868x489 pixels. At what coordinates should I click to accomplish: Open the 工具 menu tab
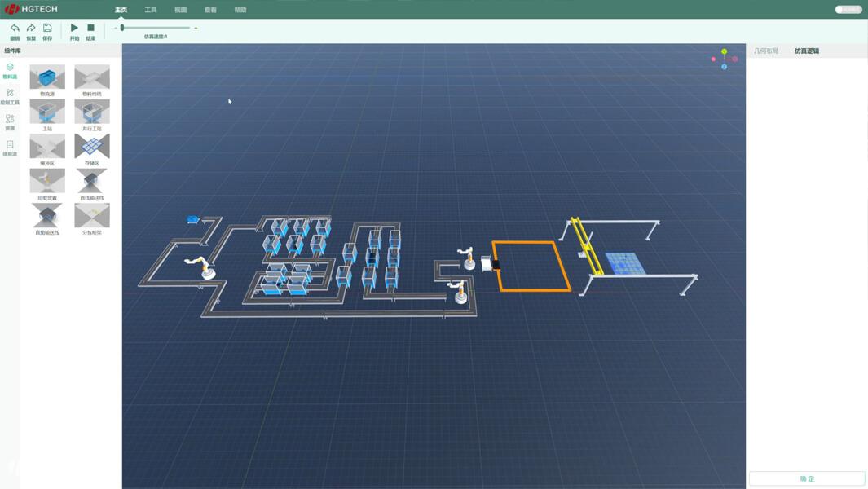[x=151, y=10]
